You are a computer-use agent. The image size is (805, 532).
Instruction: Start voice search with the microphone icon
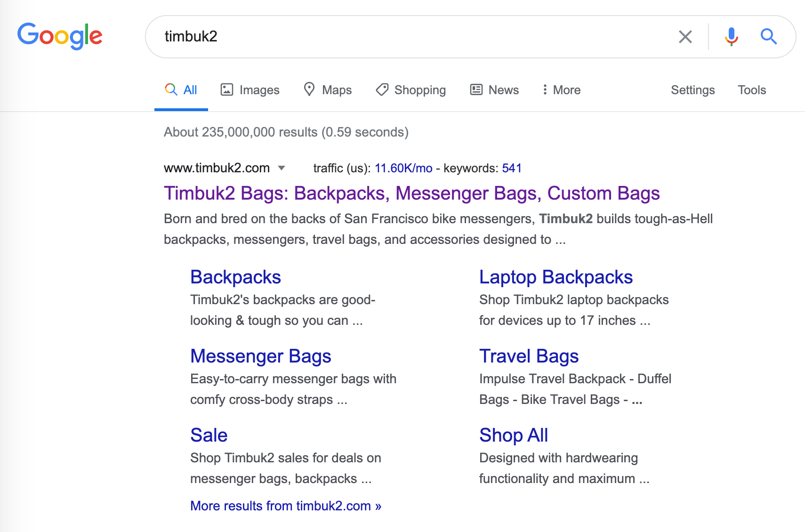(x=731, y=37)
